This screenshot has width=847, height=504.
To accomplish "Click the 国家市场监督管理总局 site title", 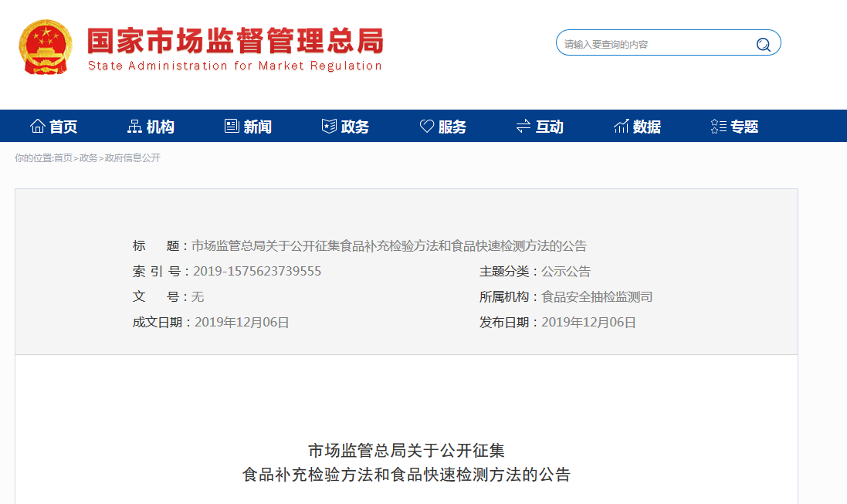I will pyautogui.click(x=235, y=41).
